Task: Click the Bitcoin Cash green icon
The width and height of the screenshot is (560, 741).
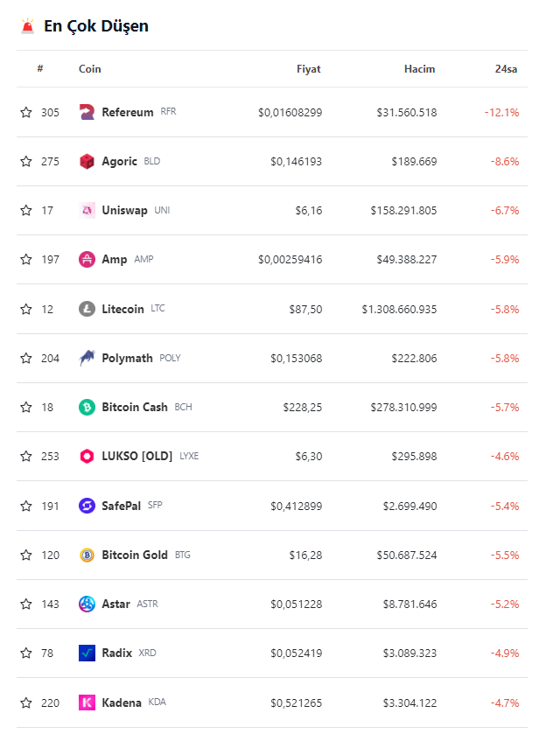Action: (87, 407)
